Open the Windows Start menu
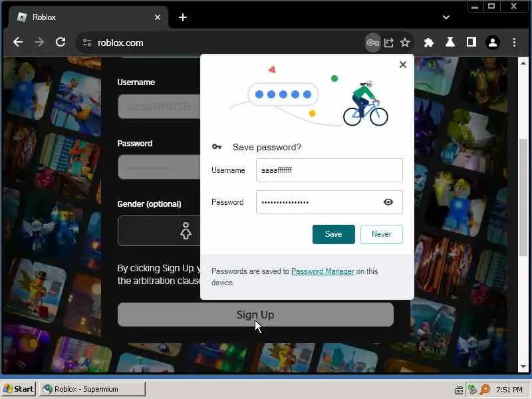 coord(19,389)
